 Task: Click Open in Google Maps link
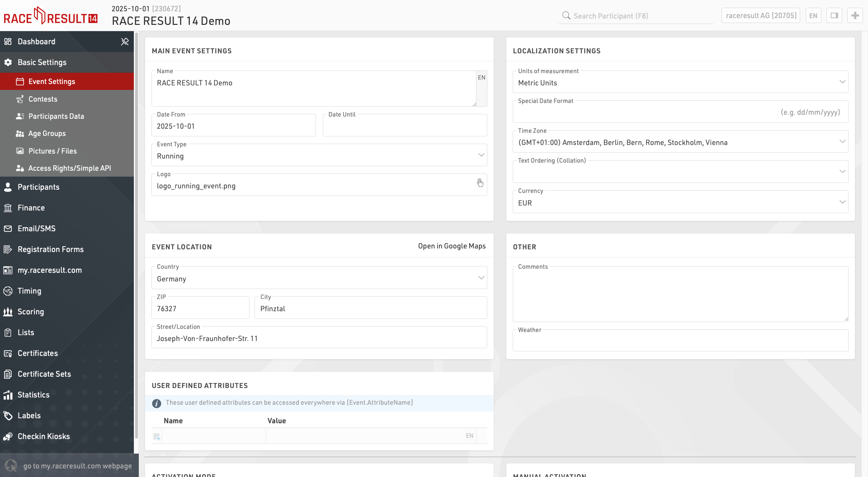[x=452, y=246]
